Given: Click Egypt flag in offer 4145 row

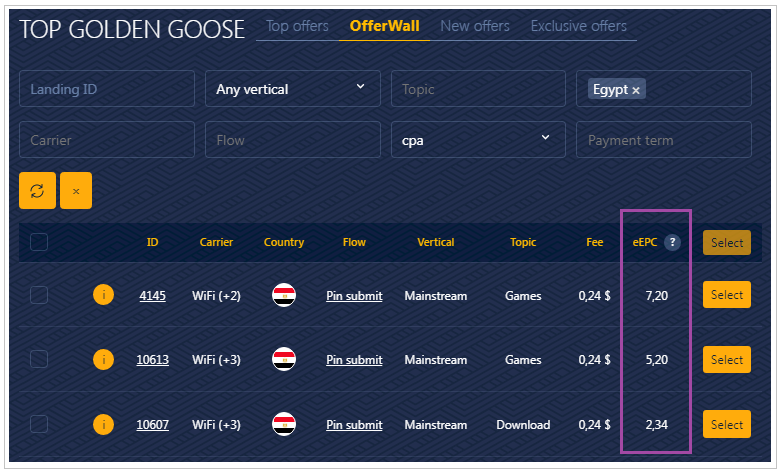Looking at the screenshot, I should point(284,295).
